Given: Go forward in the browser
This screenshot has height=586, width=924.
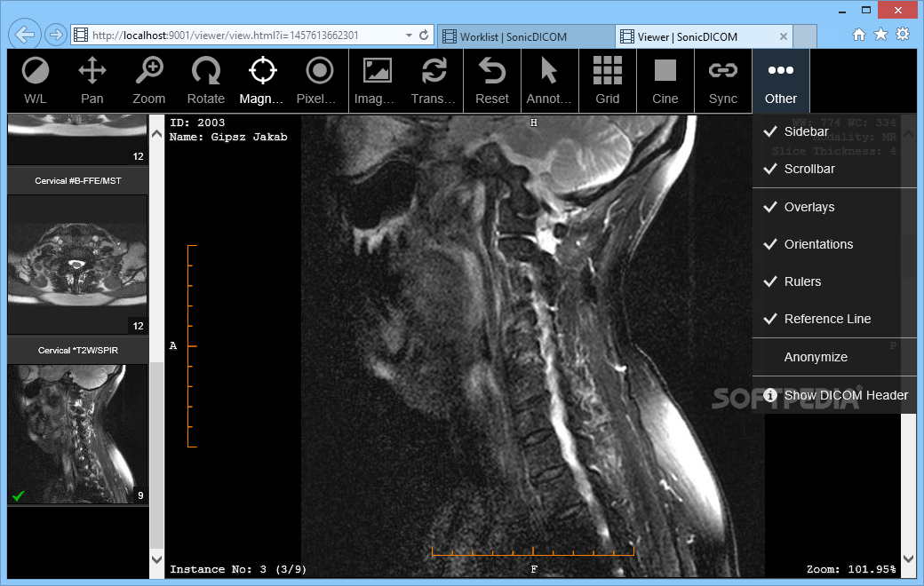Looking at the screenshot, I should (55, 35).
